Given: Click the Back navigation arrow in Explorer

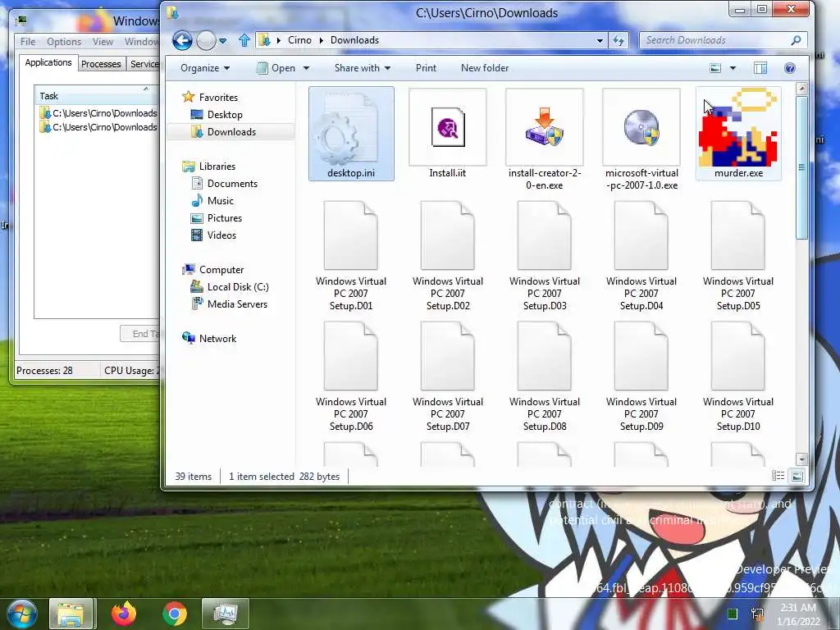Looking at the screenshot, I should (182, 40).
